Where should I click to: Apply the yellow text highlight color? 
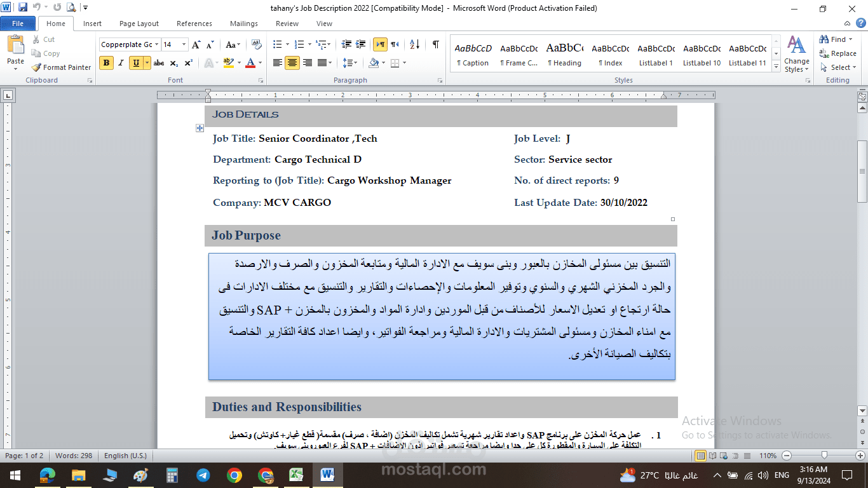click(228, 63)
